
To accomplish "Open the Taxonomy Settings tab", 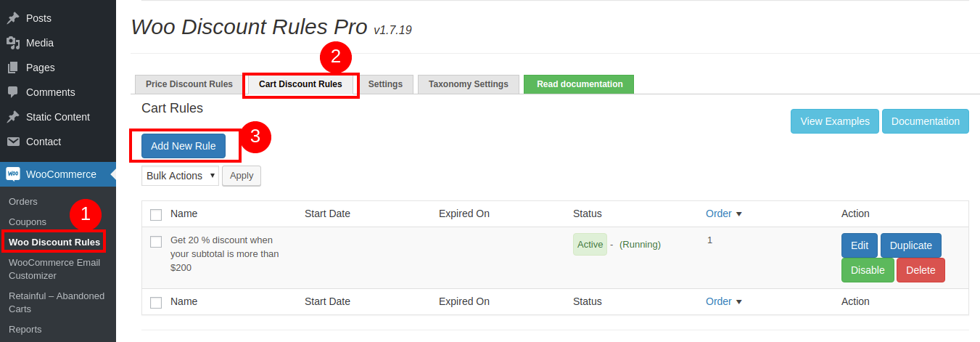I will (468, 84).
